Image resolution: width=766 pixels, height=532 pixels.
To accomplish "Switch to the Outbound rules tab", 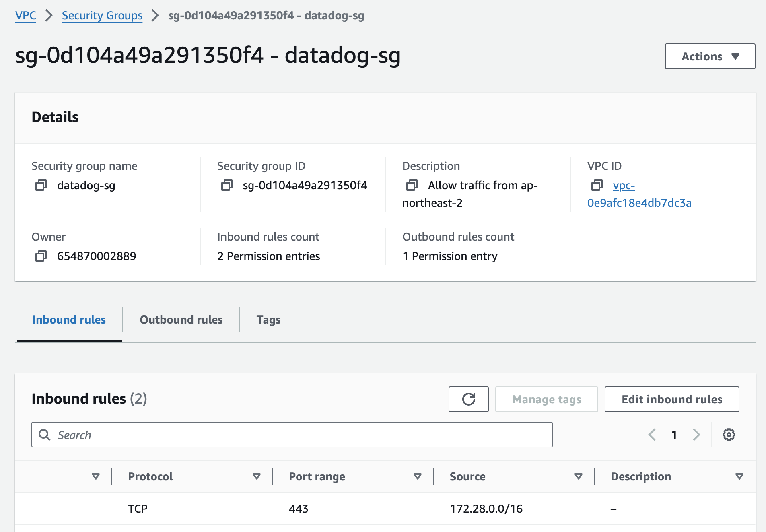I will pos(181,320).
